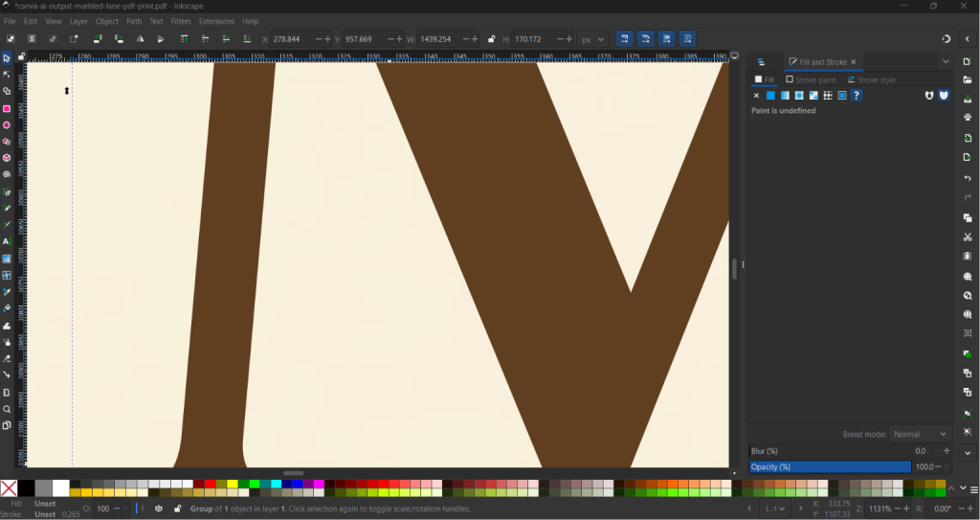Select the Selector arrow tool
The width and height of the screenshot is (980, 520).
(x=7, y=58)
